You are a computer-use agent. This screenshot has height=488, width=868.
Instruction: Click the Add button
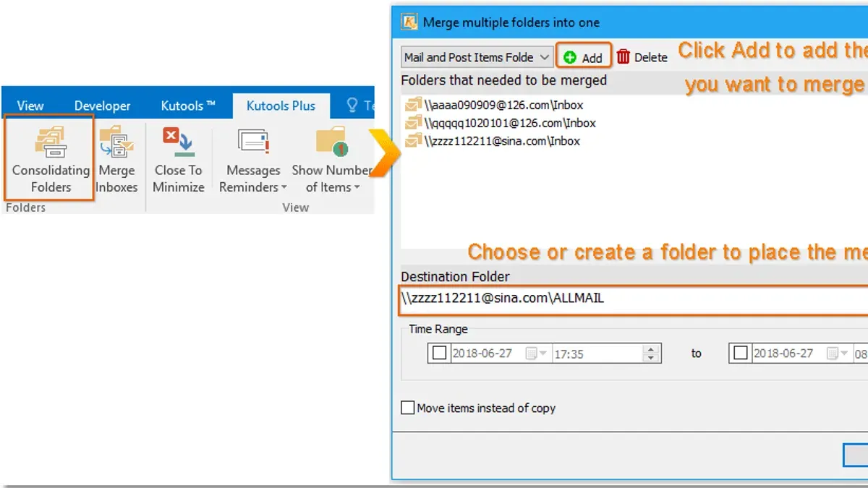[x=584, y=57]
